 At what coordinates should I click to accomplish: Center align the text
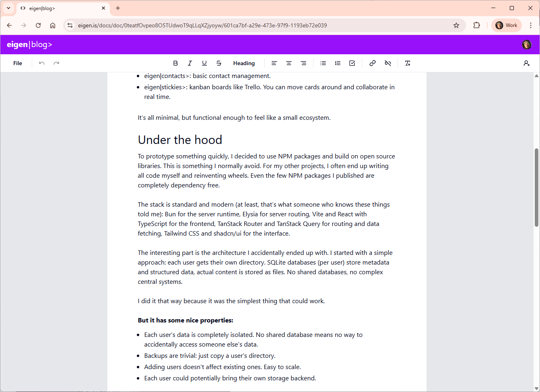click(289, 63)
